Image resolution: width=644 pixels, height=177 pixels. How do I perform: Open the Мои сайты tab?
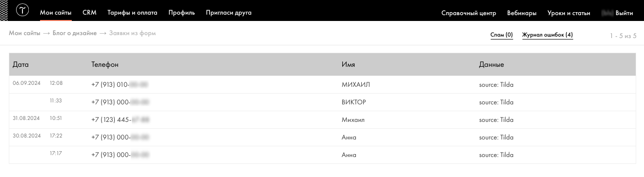click(56, 13)
